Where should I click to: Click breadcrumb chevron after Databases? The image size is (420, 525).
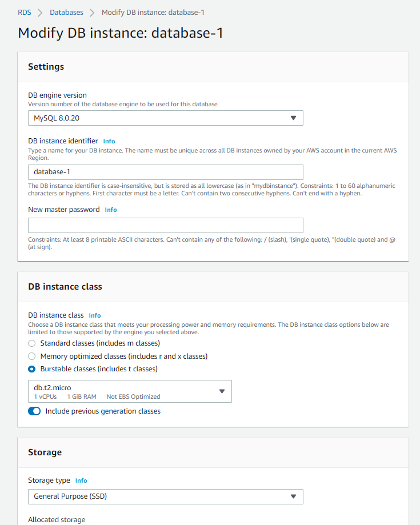92,13
